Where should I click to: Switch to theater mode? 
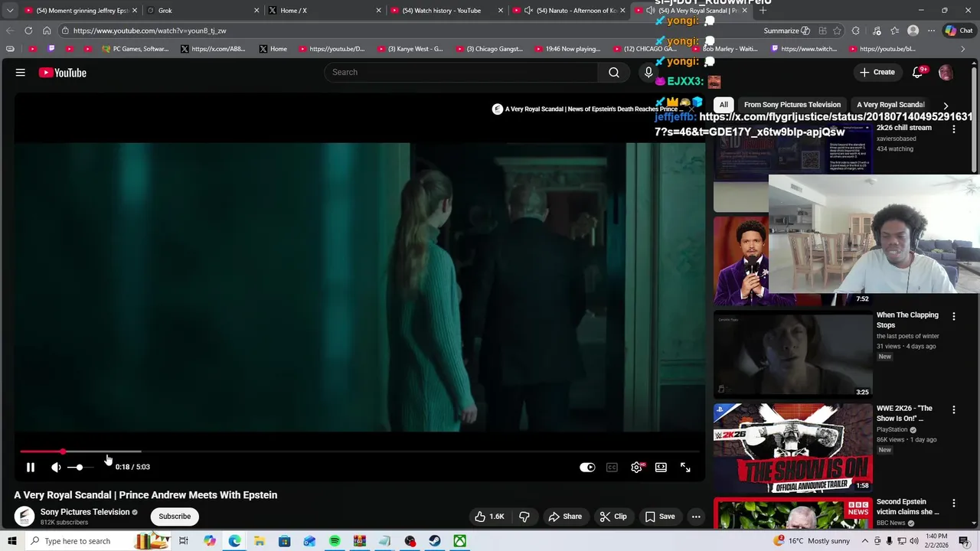coord(661,467)
